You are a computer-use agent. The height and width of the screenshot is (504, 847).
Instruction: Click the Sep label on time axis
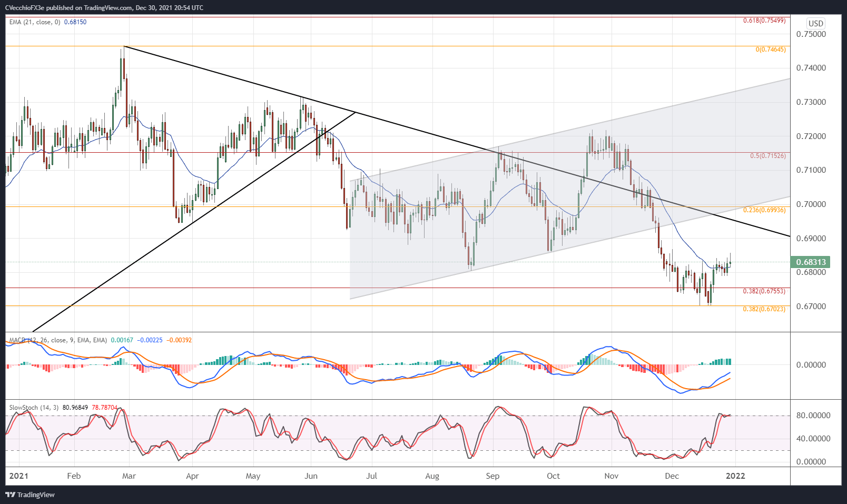point(493,476)
